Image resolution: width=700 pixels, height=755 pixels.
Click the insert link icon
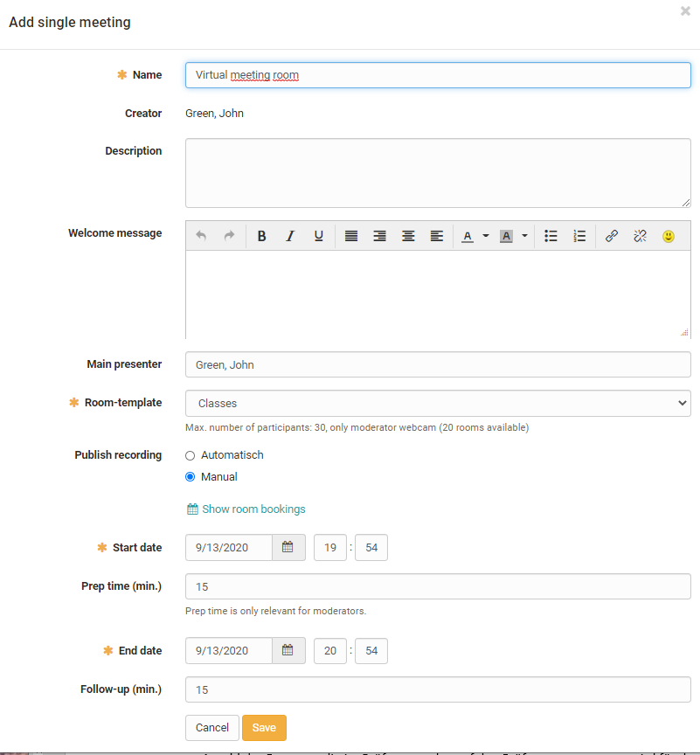(x=612, y=236)
